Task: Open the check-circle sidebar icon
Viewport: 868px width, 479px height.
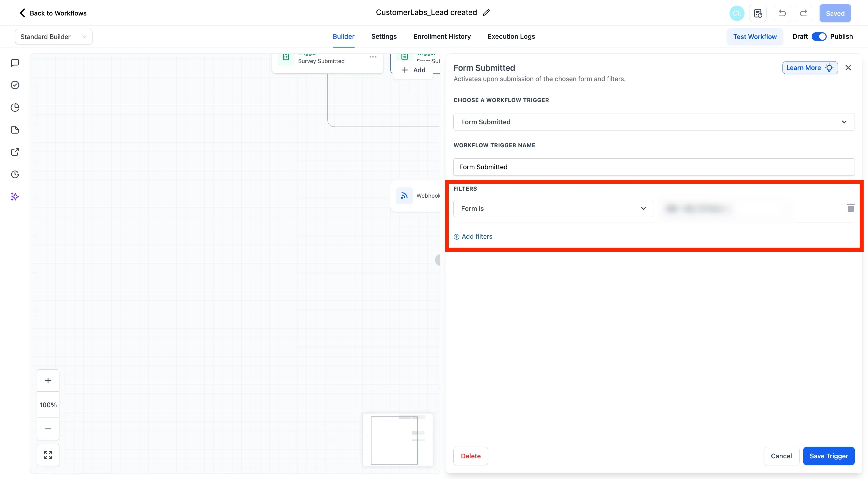Action: click(15, 85)
